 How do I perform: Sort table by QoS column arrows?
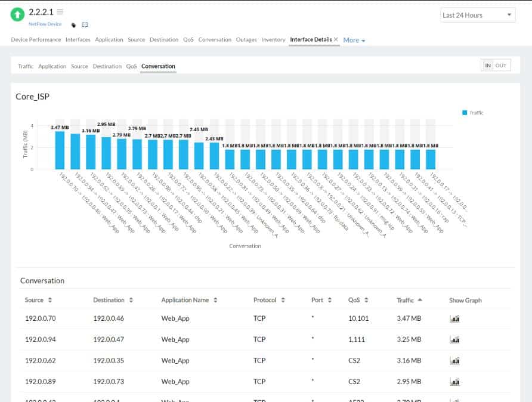pos(366,300)
